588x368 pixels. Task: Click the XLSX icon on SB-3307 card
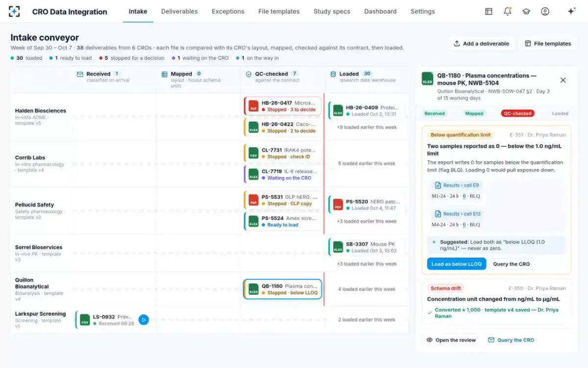[x=338, y=247]
